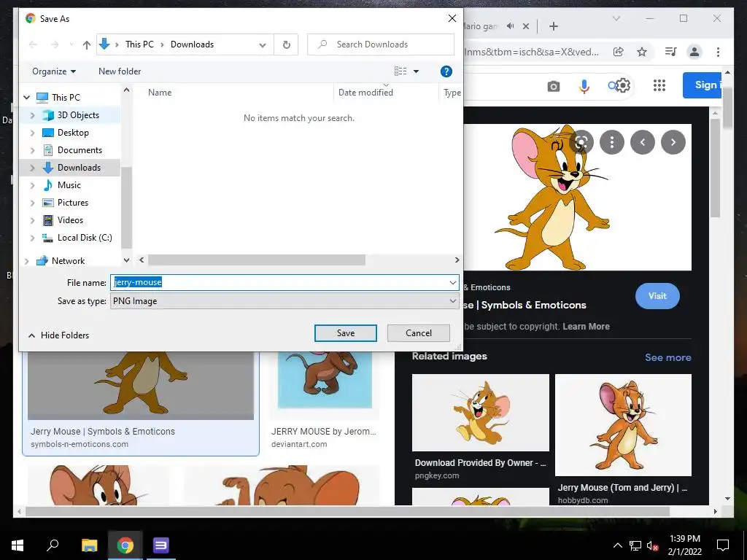Open the Save As help icon
This screenshot has width=747, height=560.
click(446, 71)
